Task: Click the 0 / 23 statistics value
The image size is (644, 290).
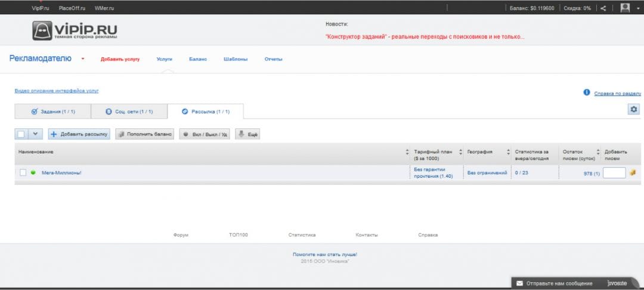Action: tap(522, 173)
